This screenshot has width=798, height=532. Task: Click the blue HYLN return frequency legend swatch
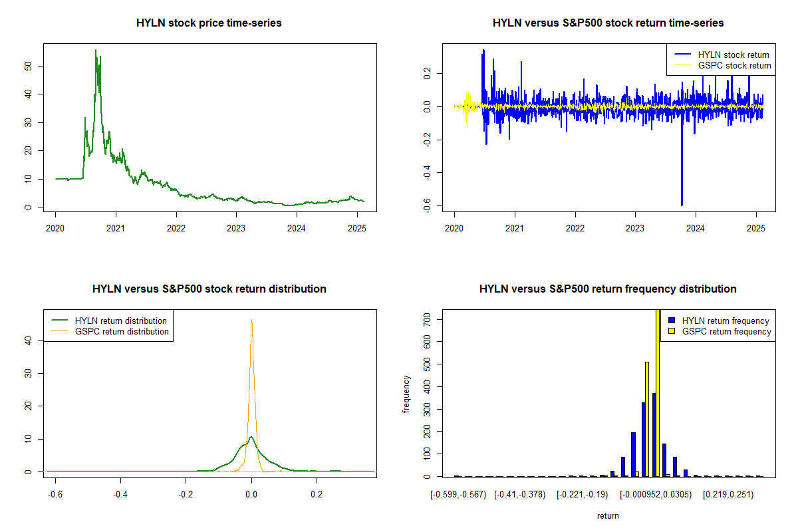[x=671, y=321]
